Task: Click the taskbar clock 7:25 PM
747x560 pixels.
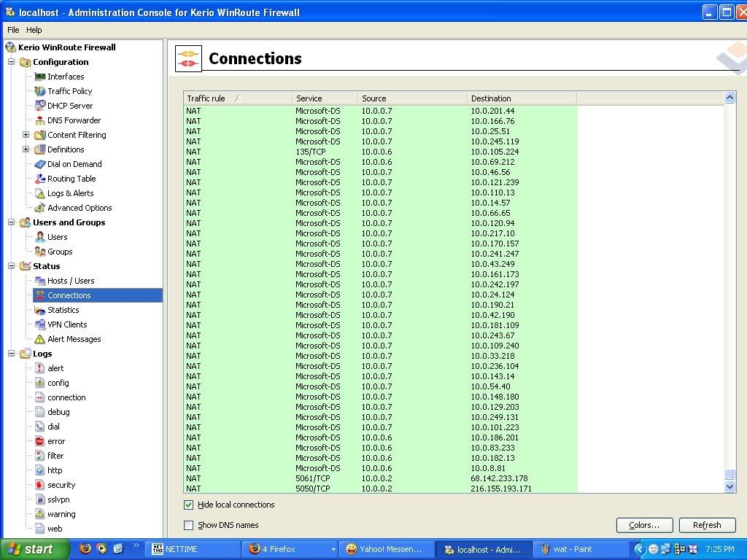Action: pyautogui.click(x=720, y=550)
